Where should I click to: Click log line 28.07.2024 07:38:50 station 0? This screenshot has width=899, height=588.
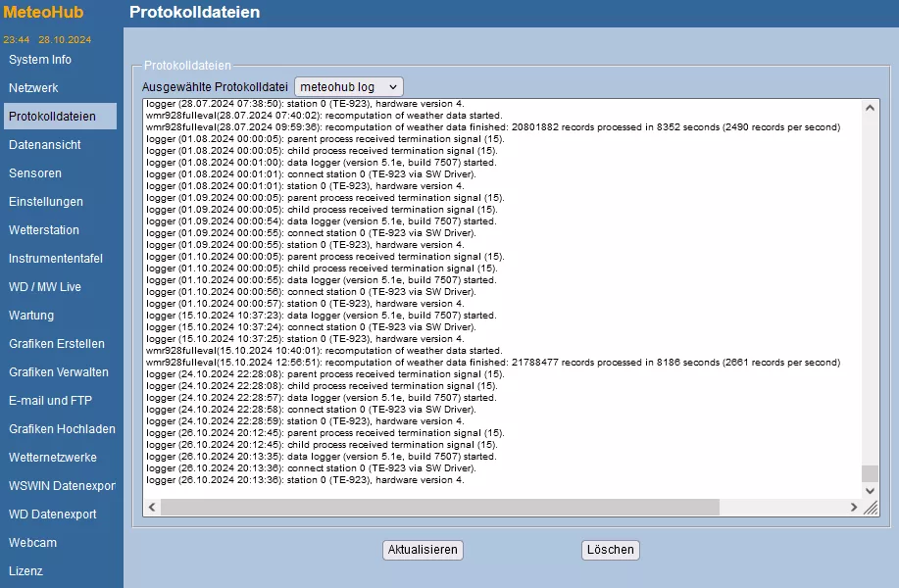305,104
